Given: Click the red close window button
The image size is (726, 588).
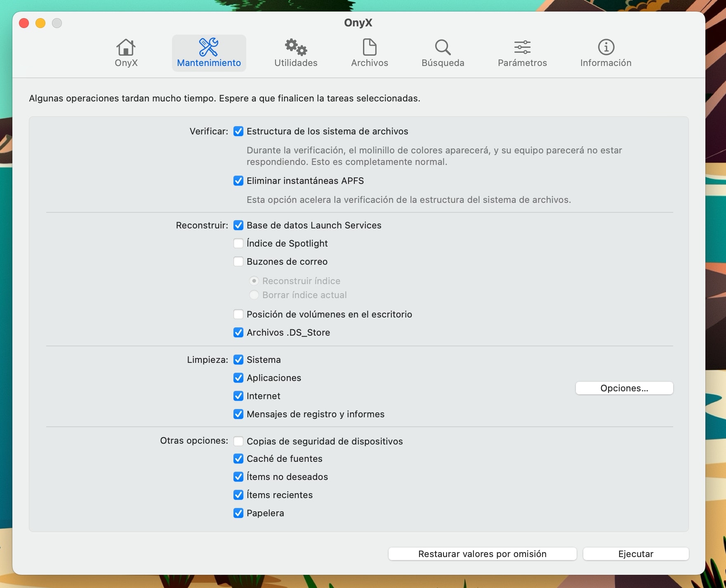Looking at the screenshot, I should [x=24, y=23].
